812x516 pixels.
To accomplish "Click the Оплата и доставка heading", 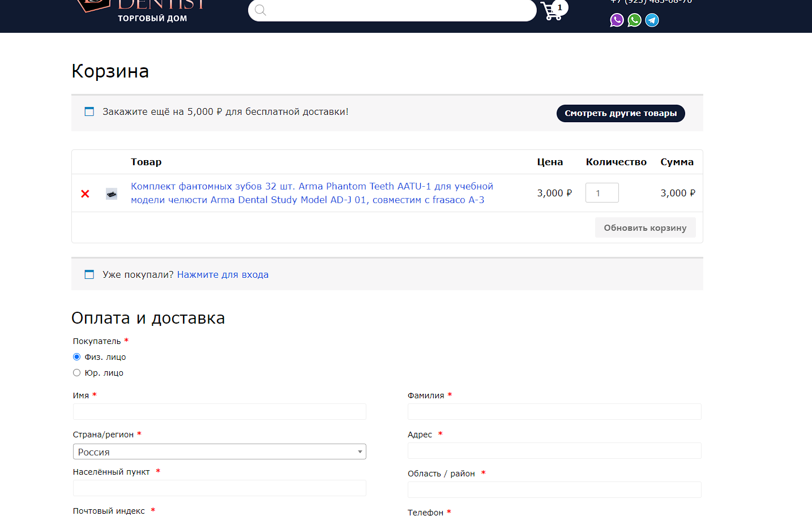I will (148, 318).
